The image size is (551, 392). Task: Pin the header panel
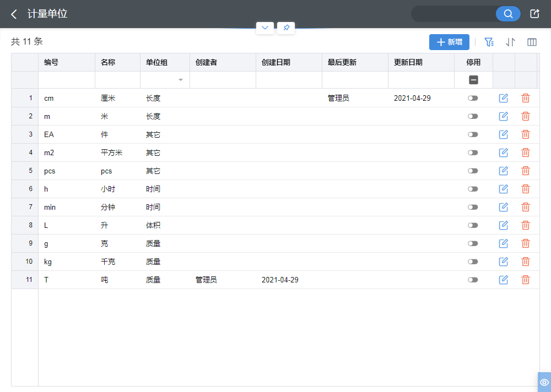(286, 28)
